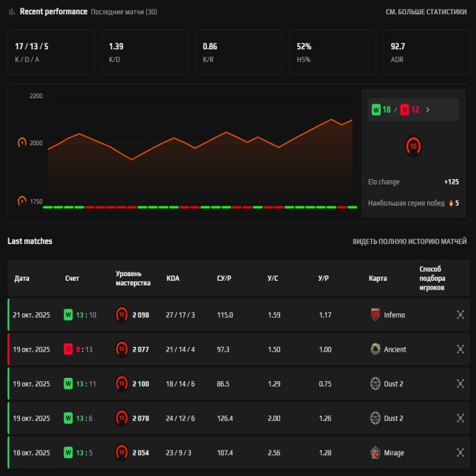Image resolution: width=476 pixels, height=476 pixels.
Task: Open the 18 окт. Mirage match row
Action: 238,453
